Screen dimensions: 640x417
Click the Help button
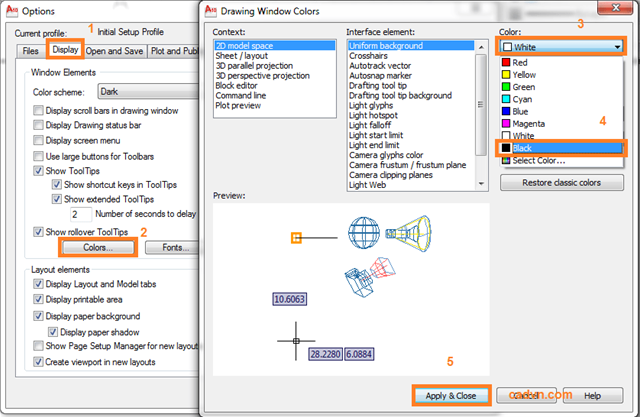[593, 396]
